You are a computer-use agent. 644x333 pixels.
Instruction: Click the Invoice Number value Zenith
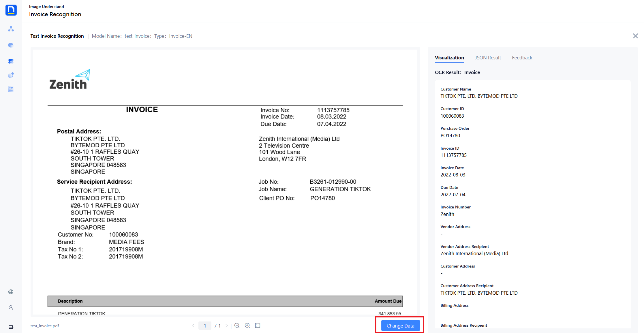[x=447, y=214]
